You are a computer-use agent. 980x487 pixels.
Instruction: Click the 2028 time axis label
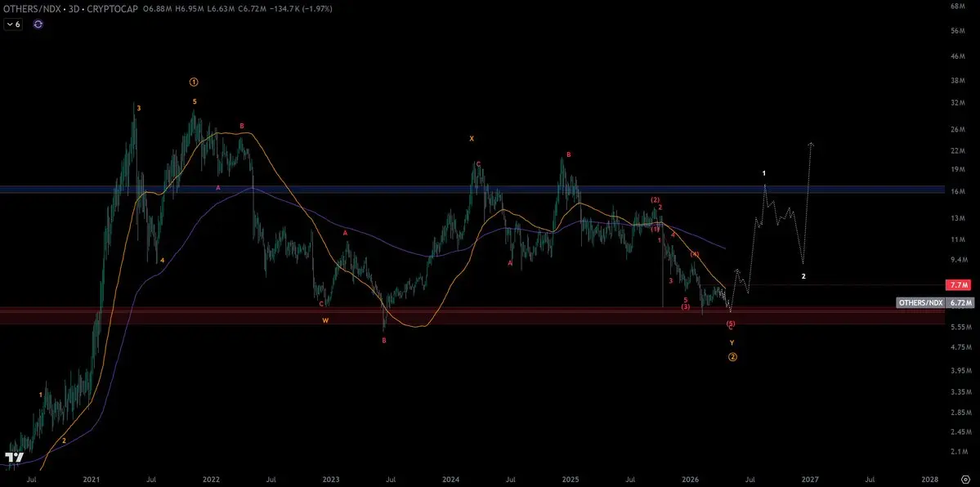[929, 480]
